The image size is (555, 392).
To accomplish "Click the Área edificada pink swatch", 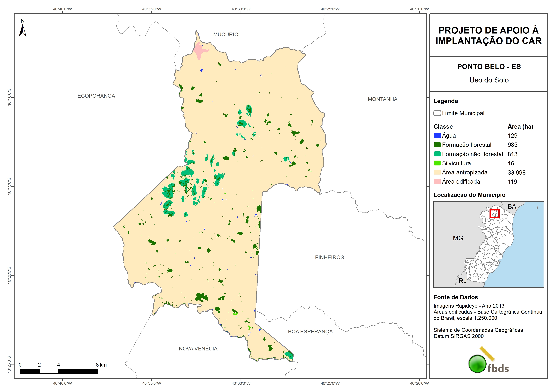I will coord(437,181).
